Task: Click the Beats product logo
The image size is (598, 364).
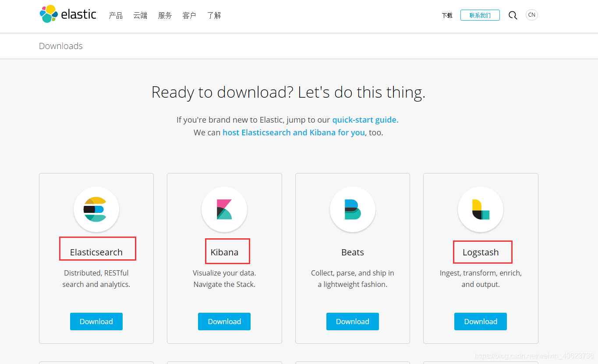Action: (x=353, y=210)
